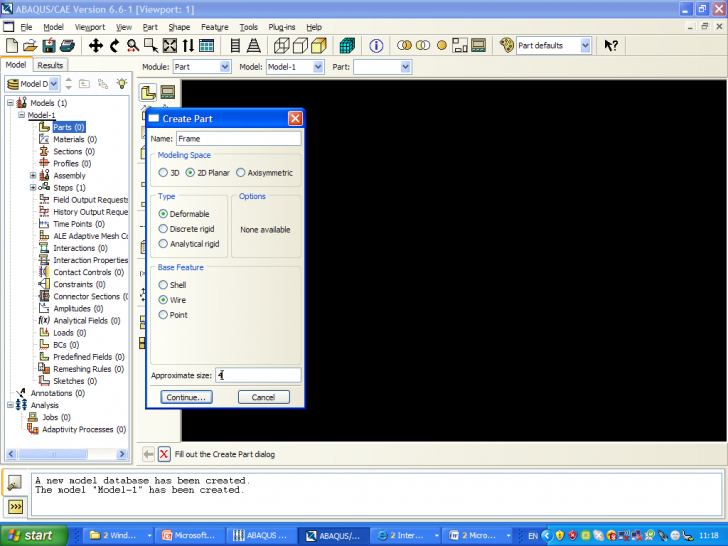Switch to the Results tab
728x546 pixels.
[x=50, y=65]
